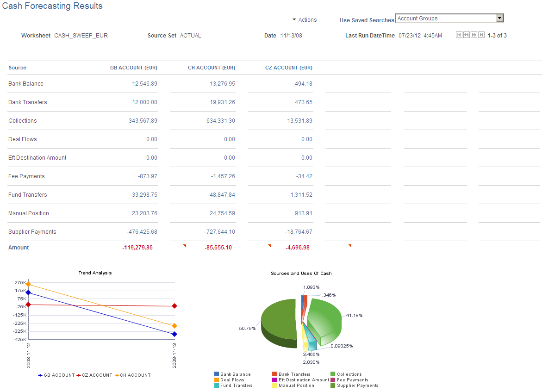Click the last page navigation icon
This screenshot has width=542, height=392.
click(x=481, y=35)
